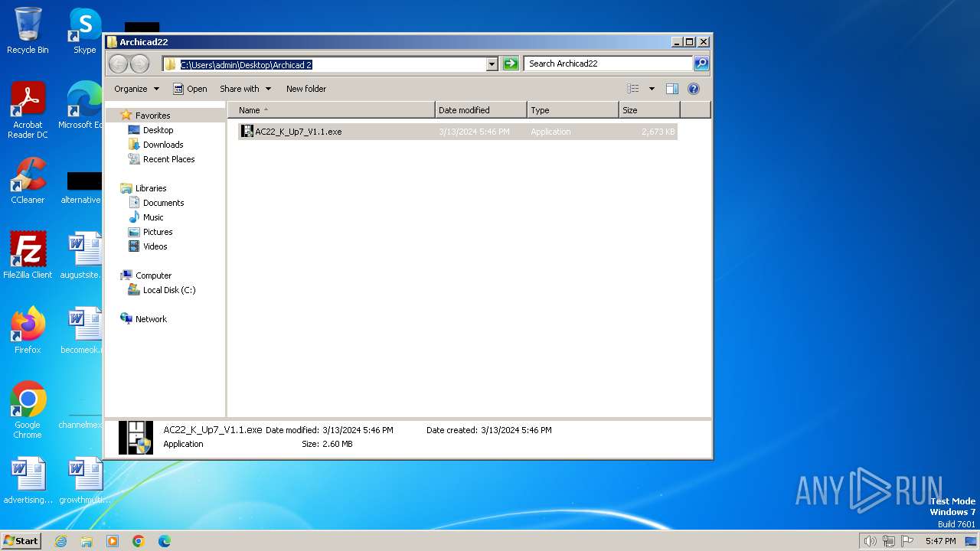Sort by the Size column header
980x551 pixels.
tap(649, 110)
